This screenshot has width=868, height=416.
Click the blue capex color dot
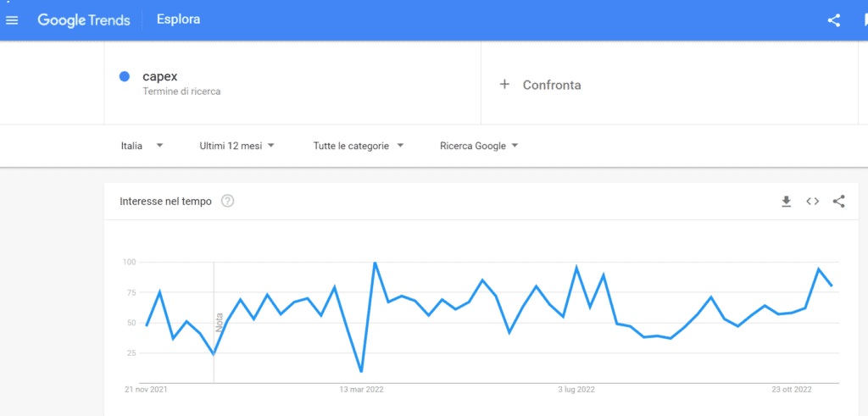pos(125,76)
